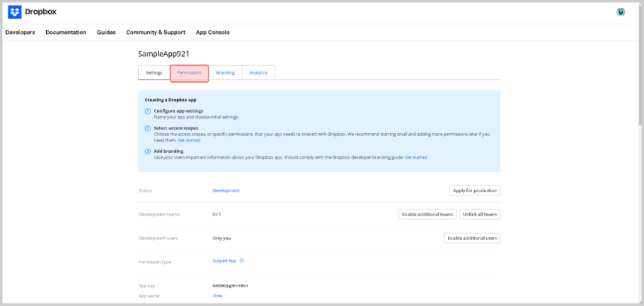Open the Guides menu item

pyautogui.click(x=106, y=32)
